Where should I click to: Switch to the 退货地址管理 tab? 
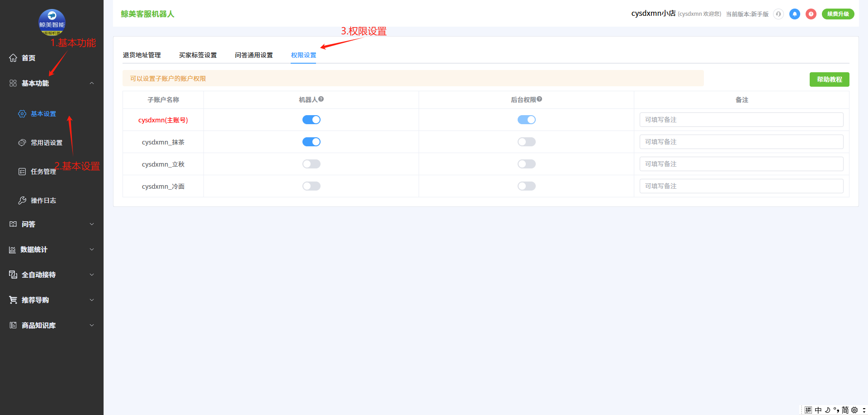point(142,55)
